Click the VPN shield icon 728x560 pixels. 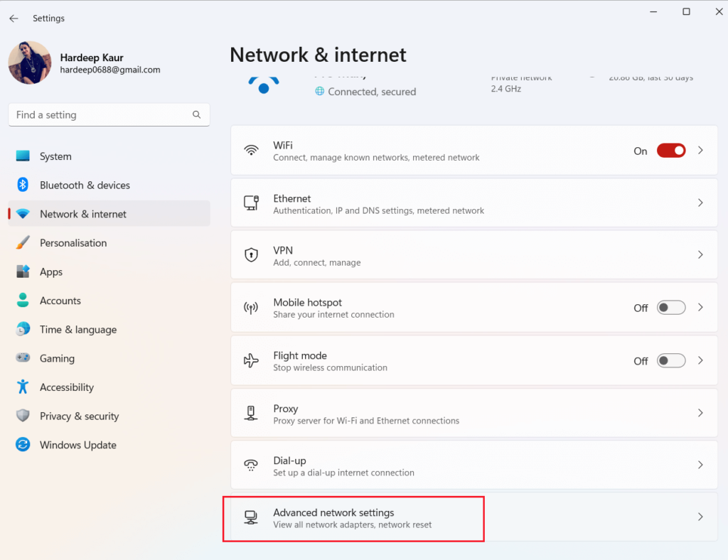click(252, 255)
